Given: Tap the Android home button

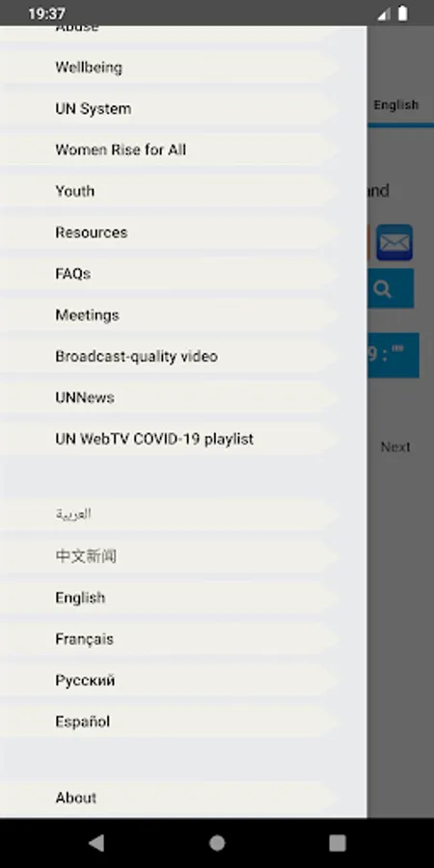Looking at the screenshot, I should [x=217, y=843].
